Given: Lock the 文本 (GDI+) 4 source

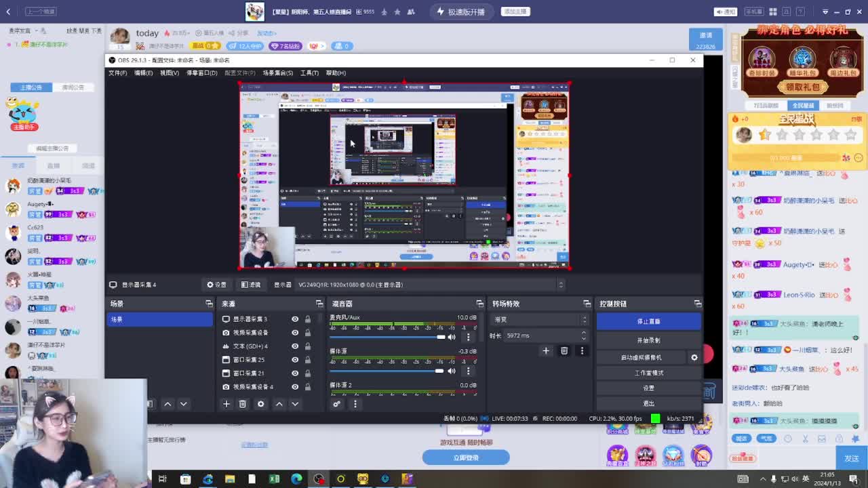Looking at the screenshot, I should (x=308, y=346).
